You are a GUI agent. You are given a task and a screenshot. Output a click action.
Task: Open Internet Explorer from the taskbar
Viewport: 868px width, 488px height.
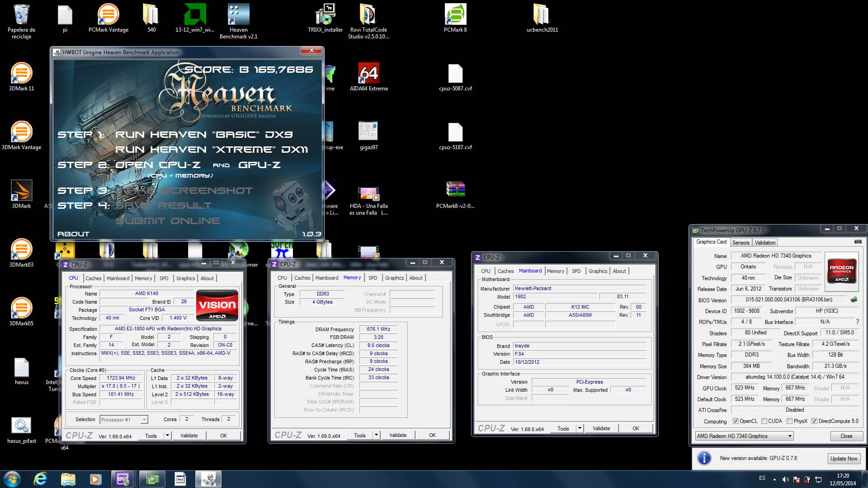[x=40, y=479]
